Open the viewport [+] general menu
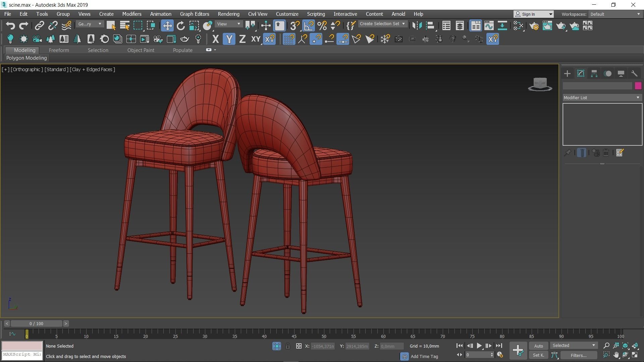644x362 pixels. 5,69
